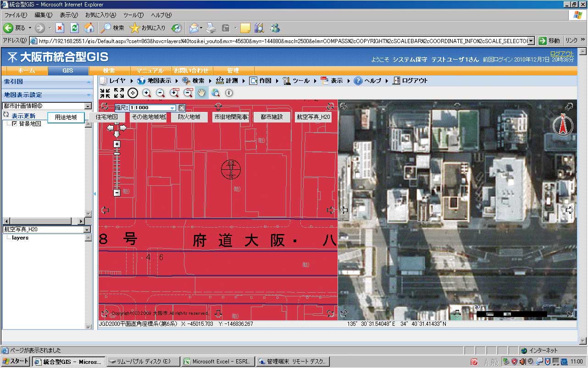The width and height of the screenshot is (588, 368).
Task: Click the zoom out magnifier icon
Action: (160, 93)
